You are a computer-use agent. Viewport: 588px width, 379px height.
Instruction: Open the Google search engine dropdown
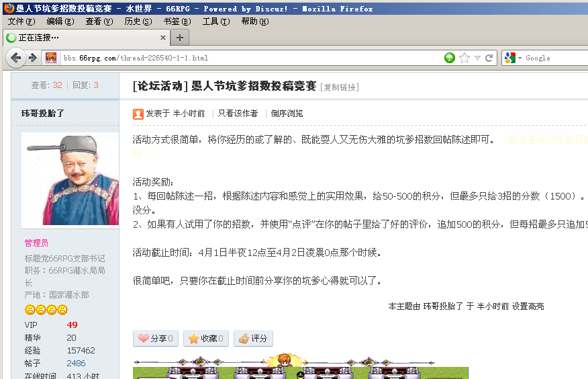click(x=513, y=58)
